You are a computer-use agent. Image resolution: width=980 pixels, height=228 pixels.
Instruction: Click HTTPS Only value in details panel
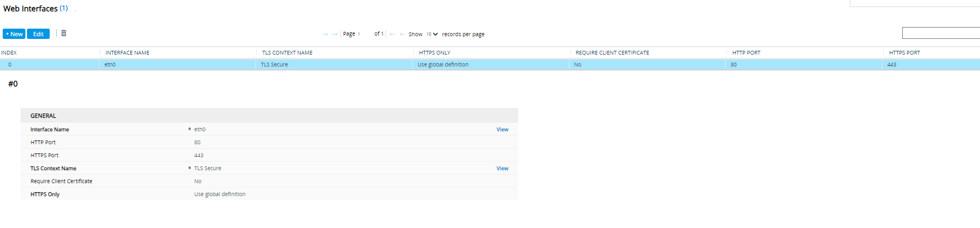(220, 195)
